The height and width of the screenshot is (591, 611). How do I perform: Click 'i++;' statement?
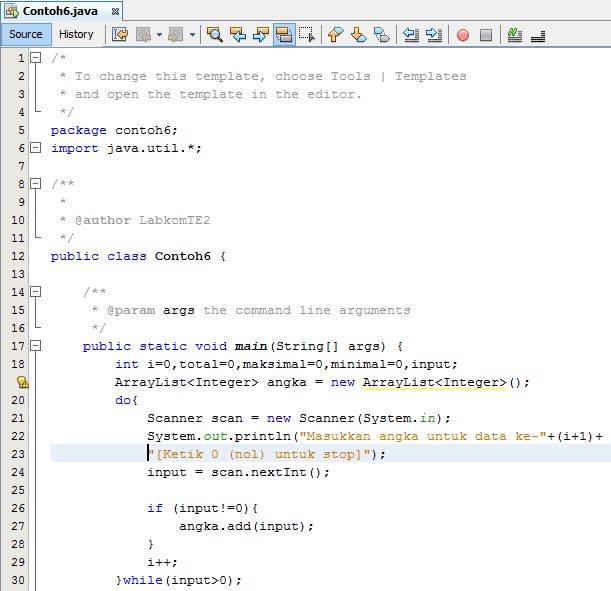pos(162,562)
